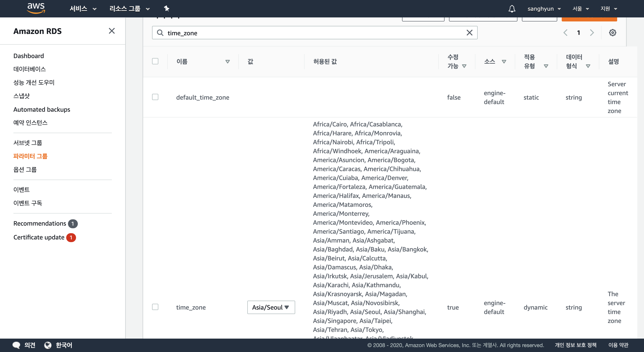Click the AWS logo home icon
644x352 pixels.
[x=36, y=8]
